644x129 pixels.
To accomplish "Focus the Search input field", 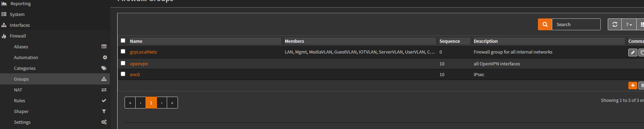I will click(x=576, y=24).
